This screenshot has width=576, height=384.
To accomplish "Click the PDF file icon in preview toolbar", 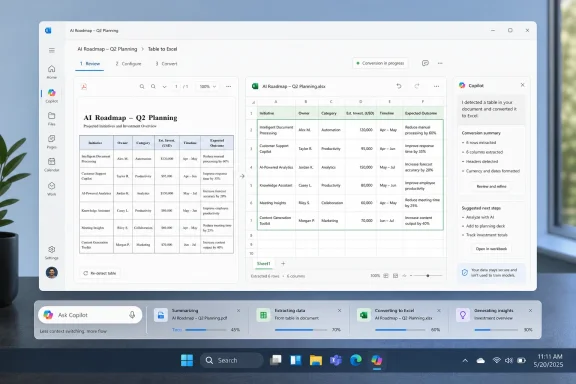I will tap(84, 87).
